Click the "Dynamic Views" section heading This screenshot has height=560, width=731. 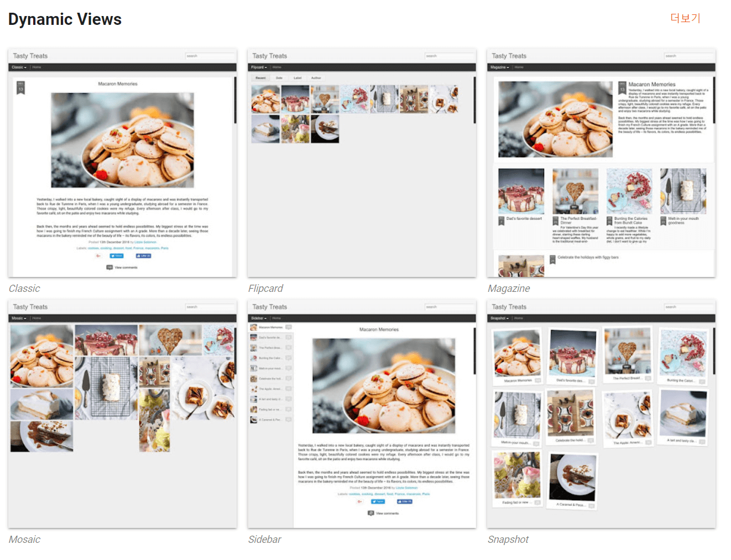(65, 19)
